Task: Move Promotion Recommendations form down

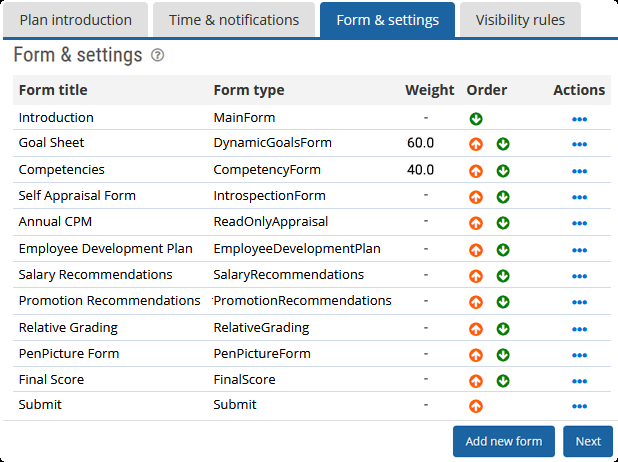Action: [x=503, y=302]
